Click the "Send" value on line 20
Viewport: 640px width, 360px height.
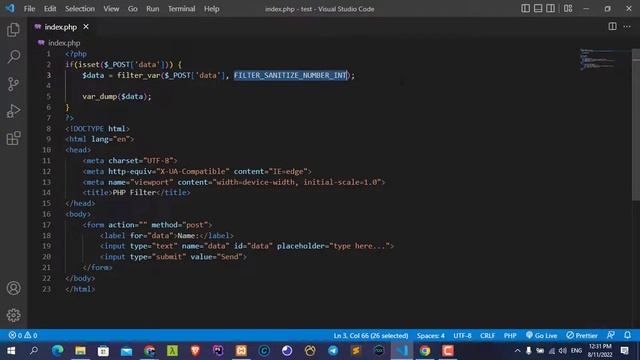(230, 257)
